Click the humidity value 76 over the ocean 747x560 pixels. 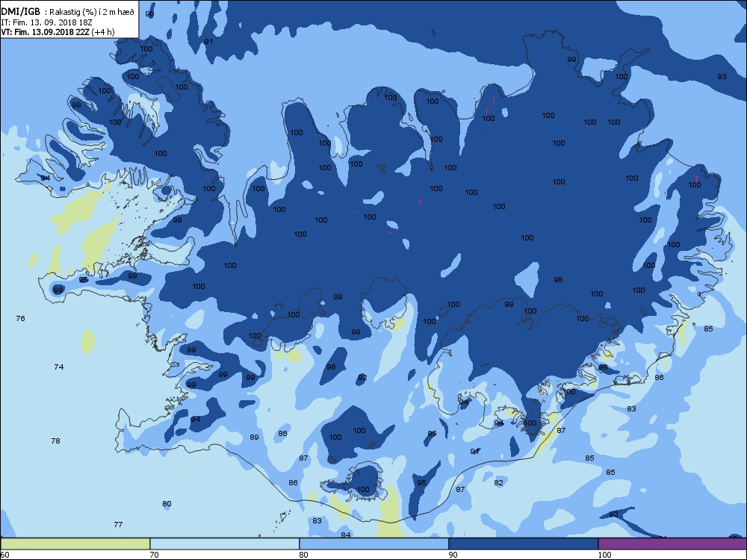pyautogui.click(x=20, y=318)
